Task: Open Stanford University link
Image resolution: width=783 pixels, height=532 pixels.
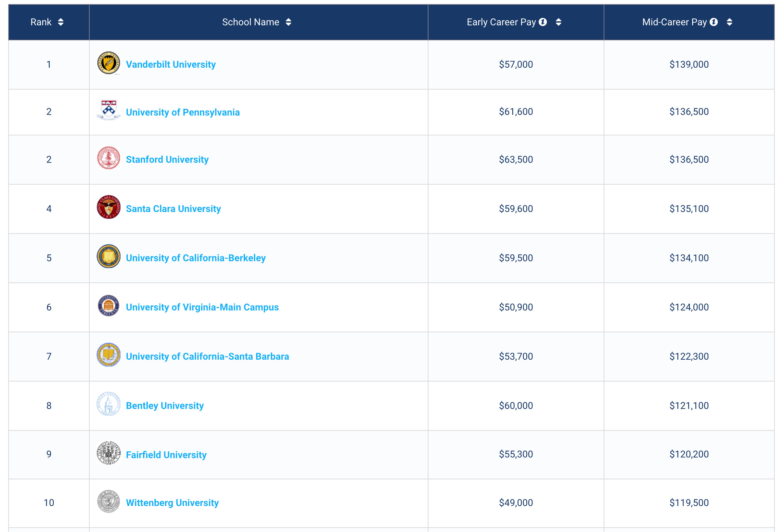Action: (167, 159)
